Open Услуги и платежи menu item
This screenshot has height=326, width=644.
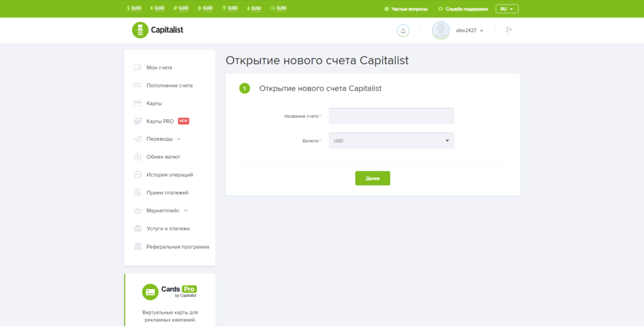[168, 229]
